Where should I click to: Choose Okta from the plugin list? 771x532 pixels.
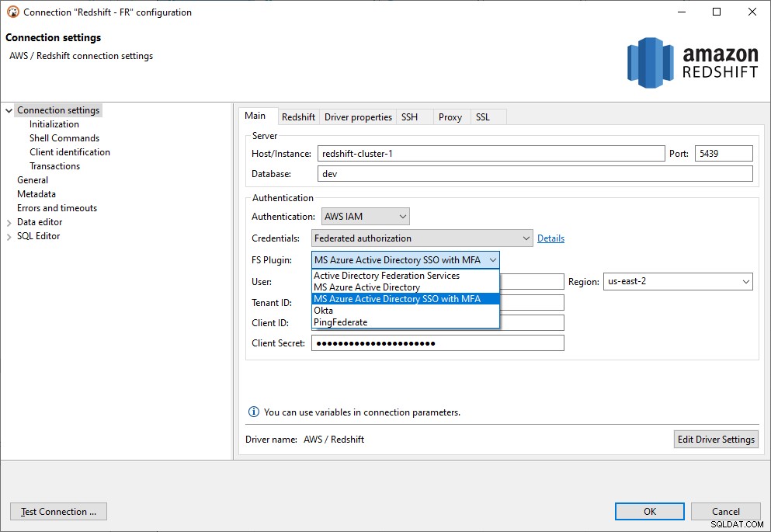[x=405, y=311]
